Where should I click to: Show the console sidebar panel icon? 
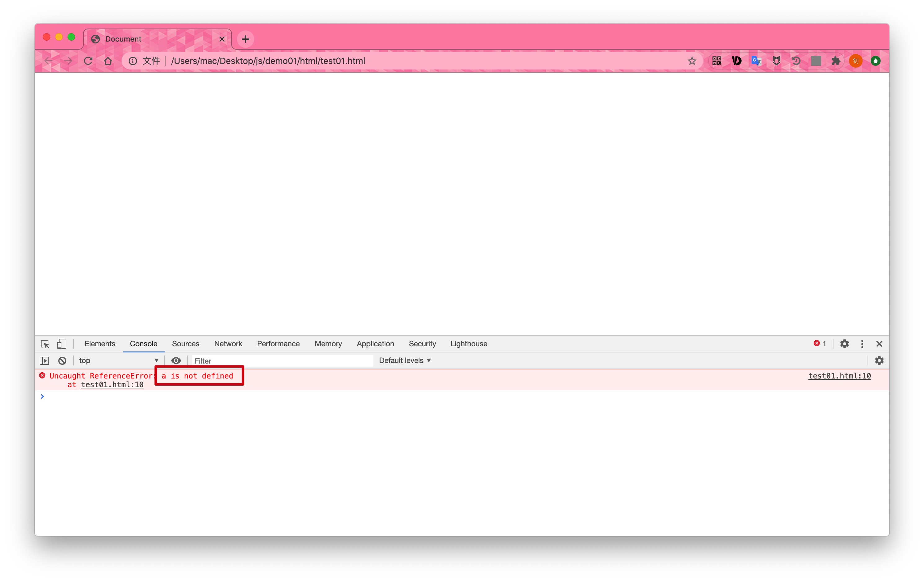[45, 360]
